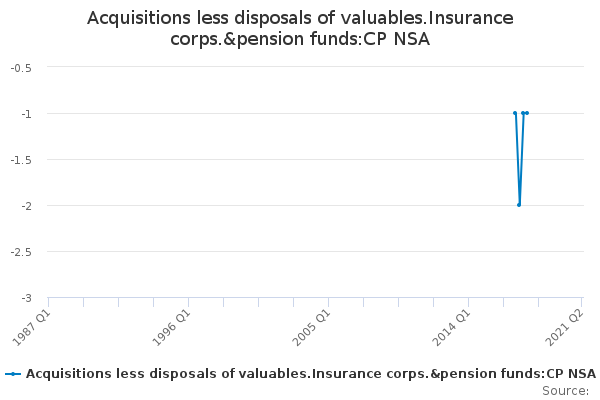Select the -2.5 y-axis label
Viewport: 600px width, 400px height.
(x=21, y=252)
